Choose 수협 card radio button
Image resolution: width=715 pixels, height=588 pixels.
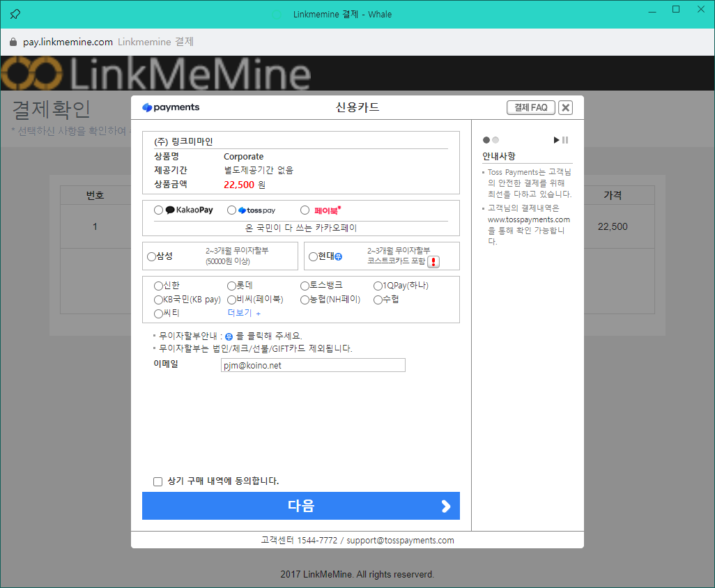pos(378,300)
